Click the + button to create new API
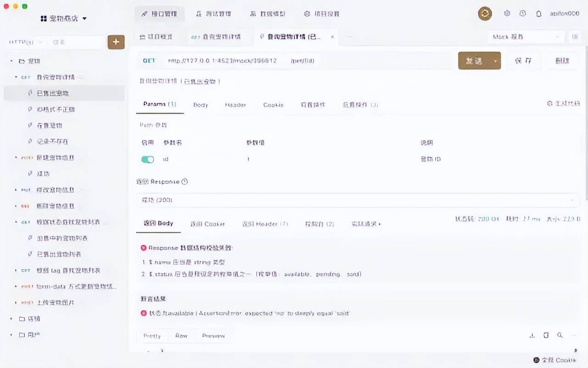Image resolution: width=588 pixels, height=368 pixels. pos(116,41)
